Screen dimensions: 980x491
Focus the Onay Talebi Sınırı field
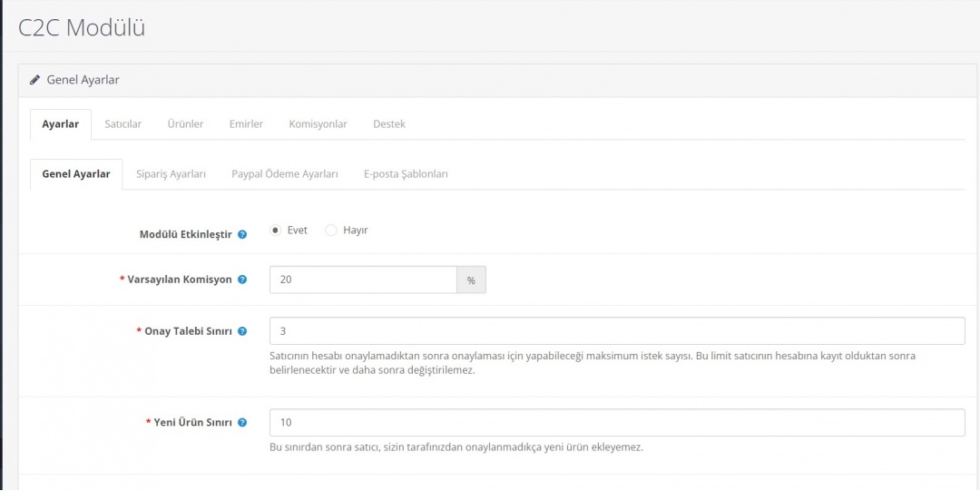616,331
